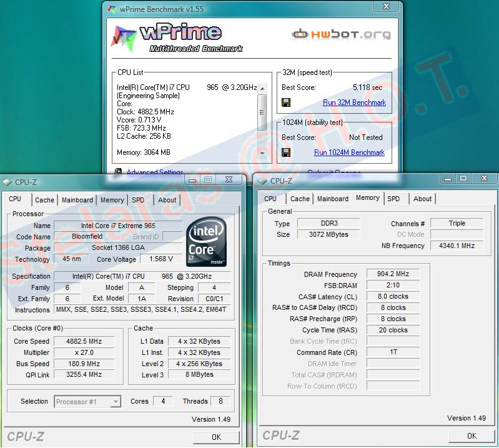Click the Instructions field listing MMX, SSE
This screenshot has height=448, width=499.
141,309
